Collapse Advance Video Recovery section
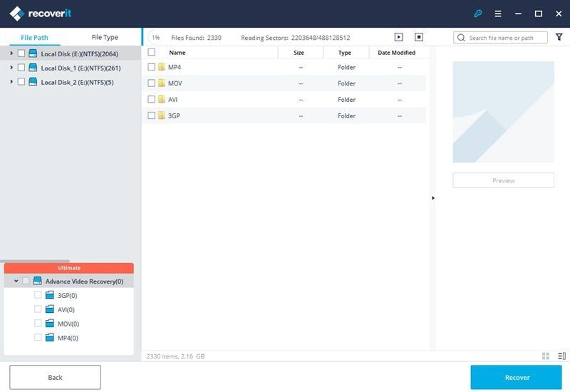This screenshot has height=392, width=570. pyautogui.click(x=16, y=281)
